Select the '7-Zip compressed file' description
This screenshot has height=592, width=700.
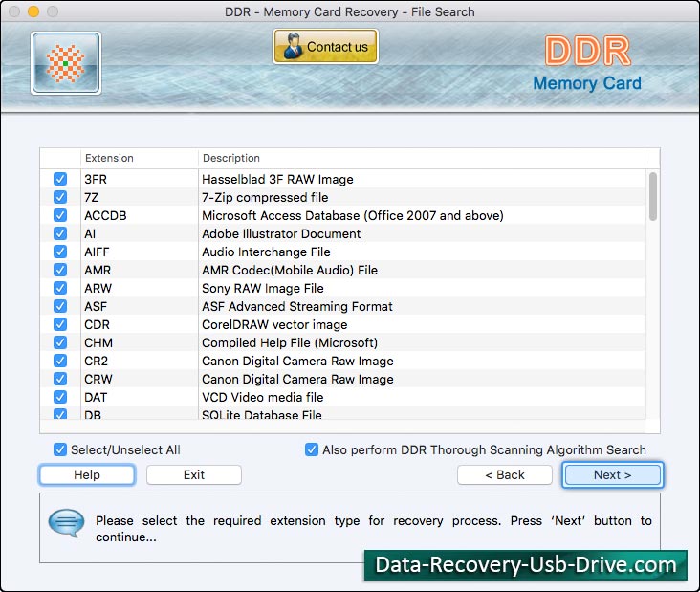(x=265, y=197)
